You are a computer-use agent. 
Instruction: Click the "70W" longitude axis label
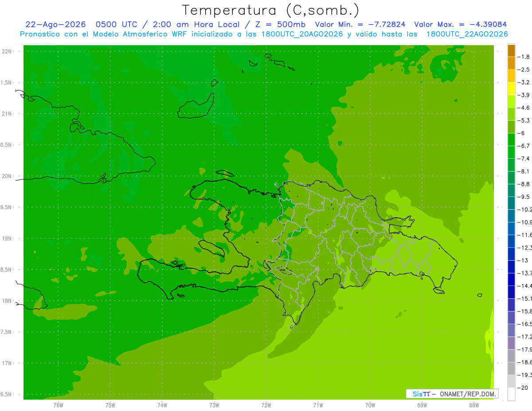click(370, 404)
